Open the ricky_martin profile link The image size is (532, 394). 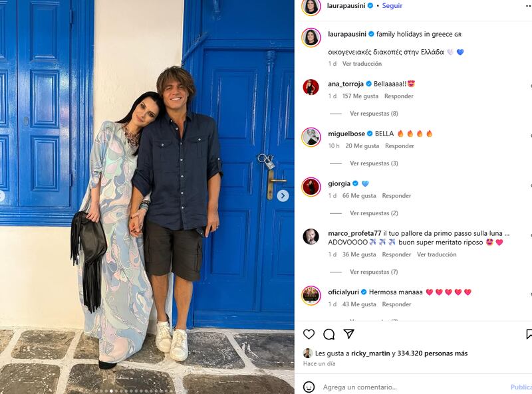coord(370,353)
